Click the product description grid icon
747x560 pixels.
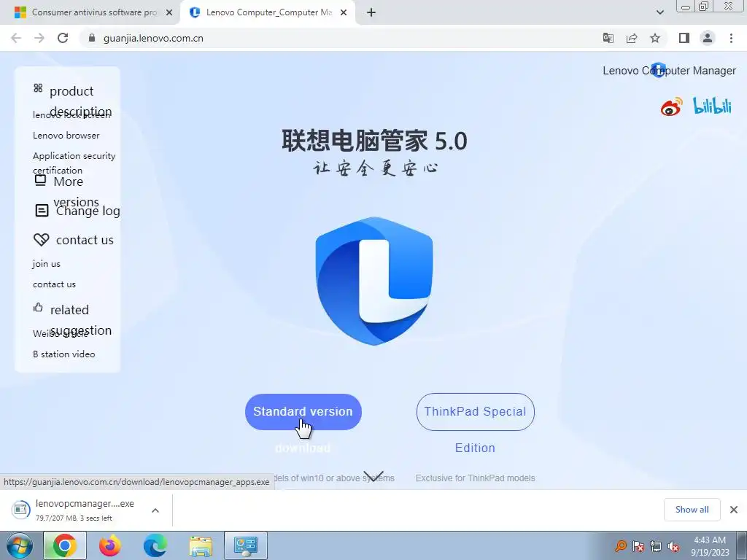tap(38, 87)
